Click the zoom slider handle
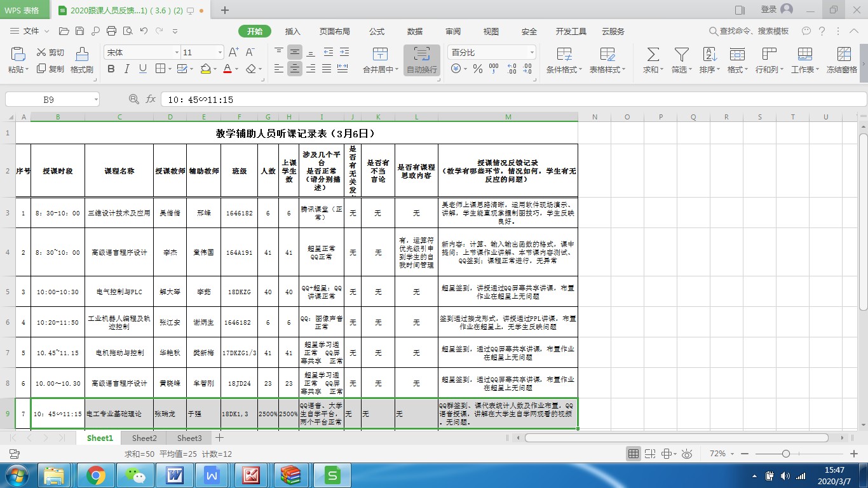The image size is (868, 488). click(786, 454)
